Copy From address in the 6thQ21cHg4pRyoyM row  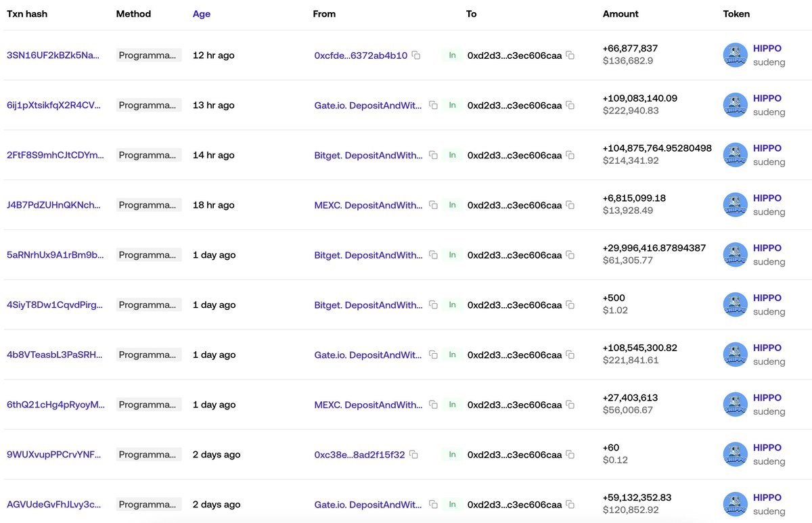pyautogui.click(x=433, y=405)
